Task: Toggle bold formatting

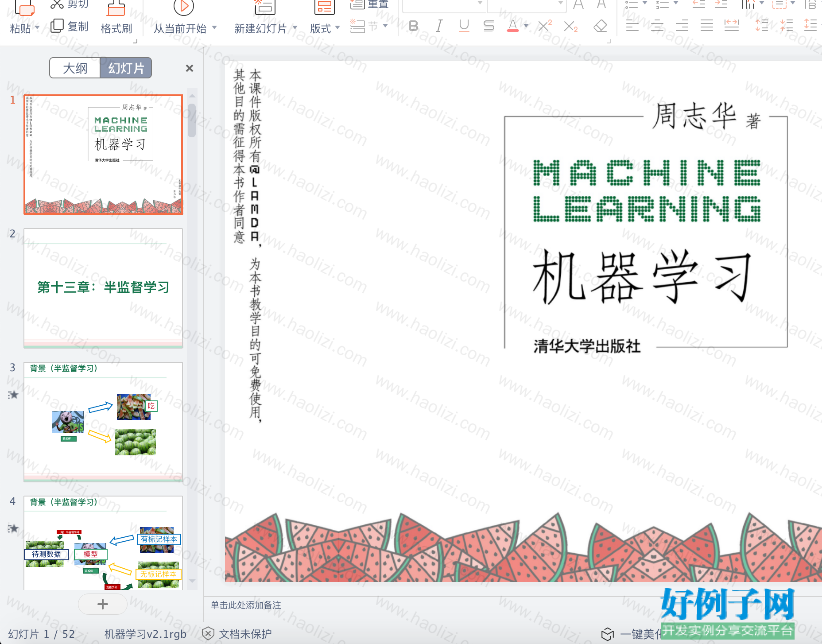Action: [414, 26]
